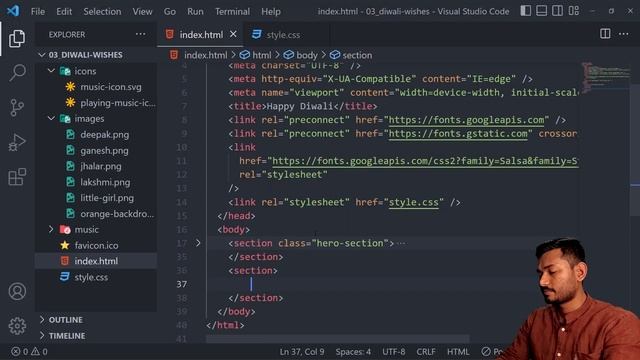Open style.css in Explorer tree

[x=91, y=277]
